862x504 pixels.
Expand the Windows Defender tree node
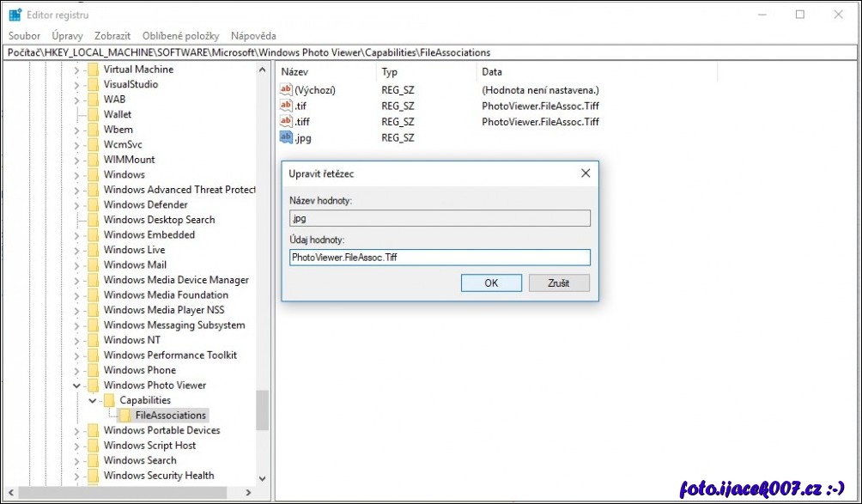coord(77,204)
